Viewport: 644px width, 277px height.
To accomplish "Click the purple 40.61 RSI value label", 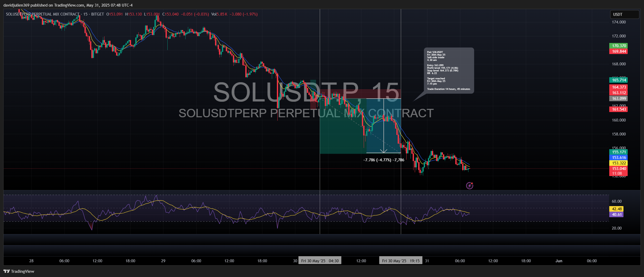I will click(x=616, y=215).
